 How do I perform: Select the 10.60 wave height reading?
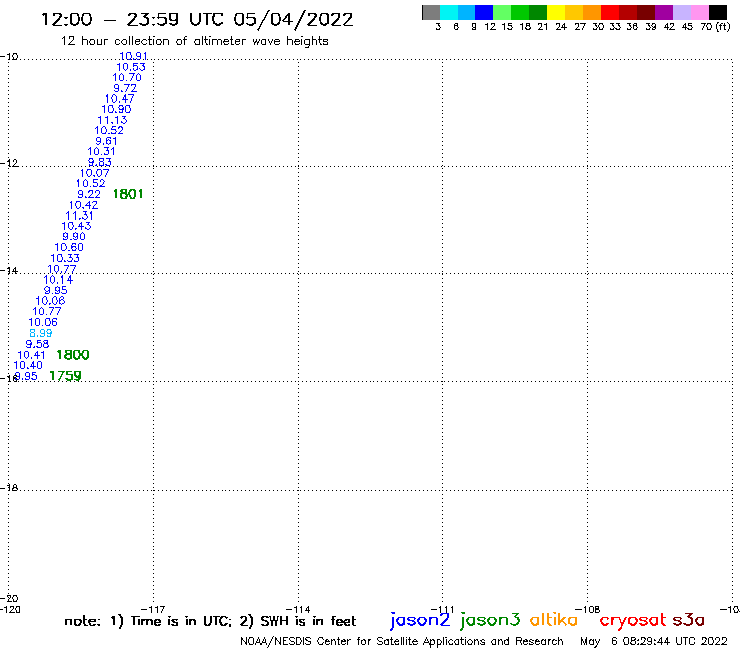point(69,247)
